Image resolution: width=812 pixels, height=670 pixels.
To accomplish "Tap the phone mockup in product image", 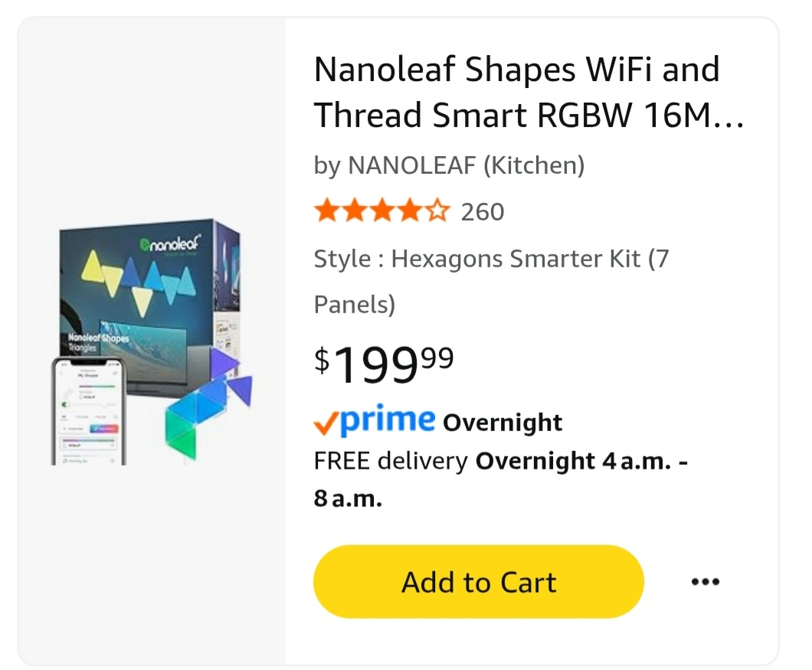I will pos(89,411).
